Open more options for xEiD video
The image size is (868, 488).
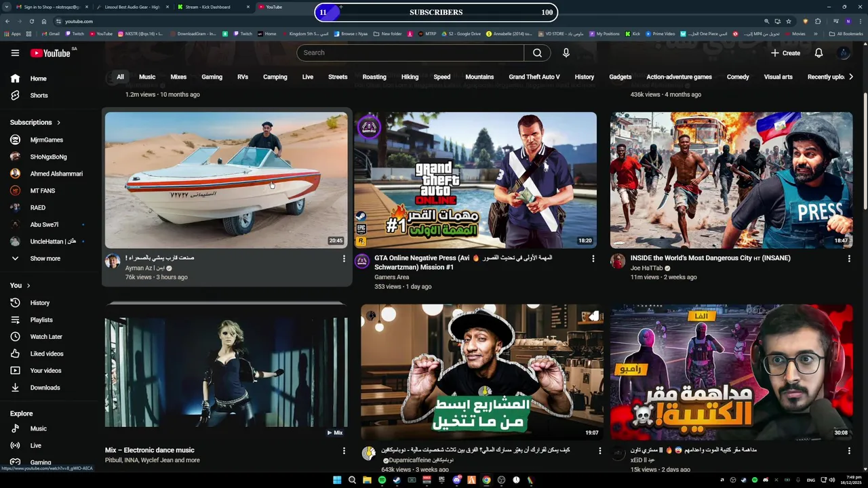click(x=849, y=451)
